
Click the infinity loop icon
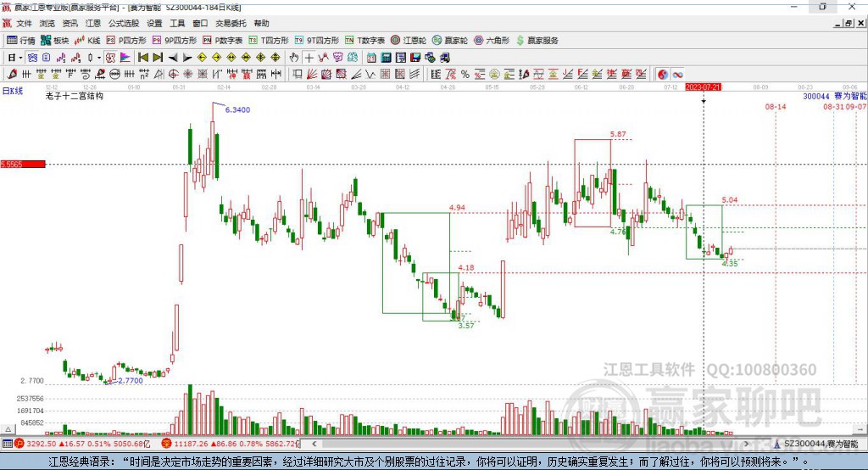tap(677, 75)
